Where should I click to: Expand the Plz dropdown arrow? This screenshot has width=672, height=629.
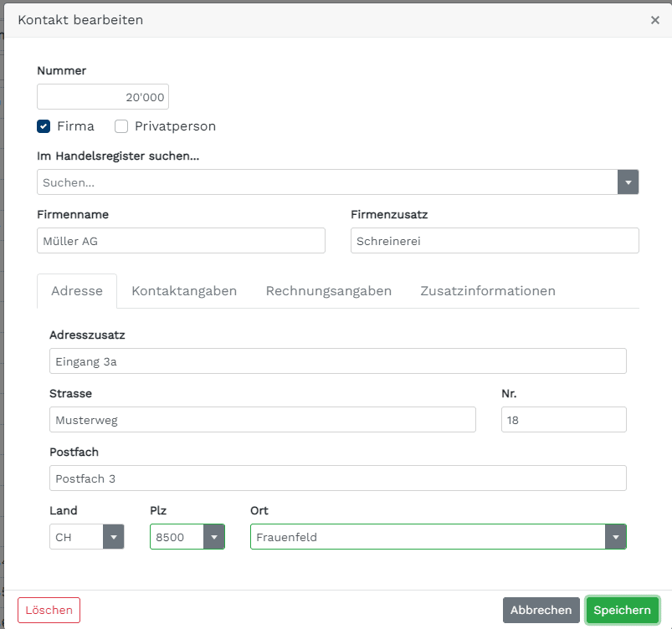[x=214, y=536]
